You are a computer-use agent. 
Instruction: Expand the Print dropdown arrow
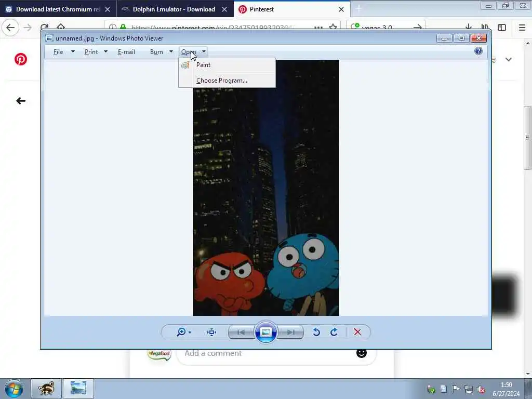click(x=105, y=51)
